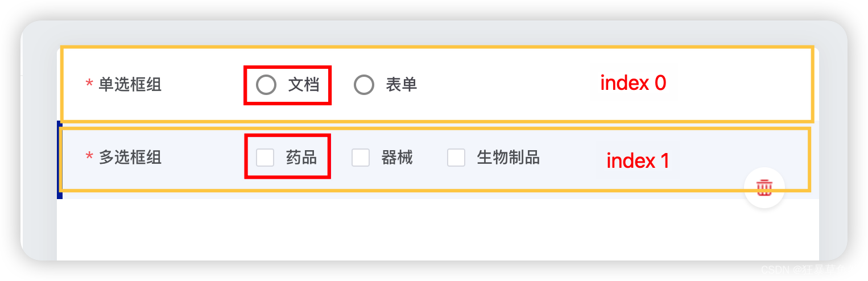868x281 pixels.
Task: Click the CSDN watermark text
Action: coord(814,270)
